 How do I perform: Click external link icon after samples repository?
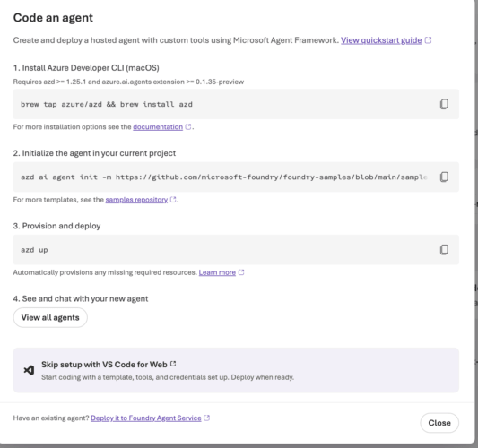coord(173,199)
